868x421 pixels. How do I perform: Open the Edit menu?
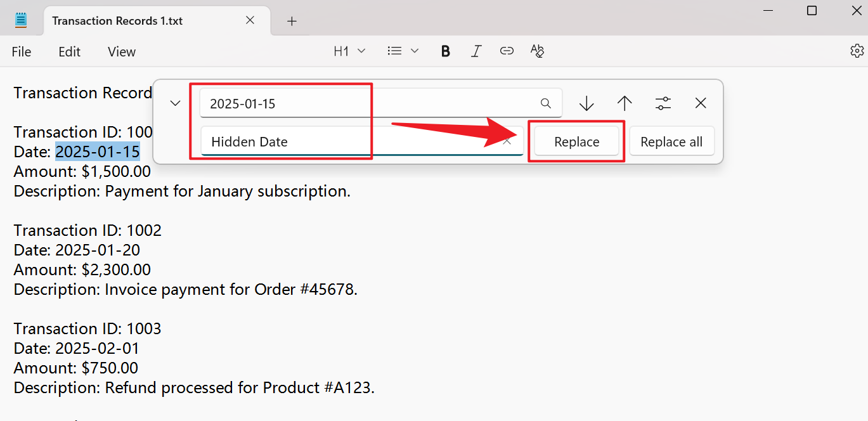coord(69,52)
